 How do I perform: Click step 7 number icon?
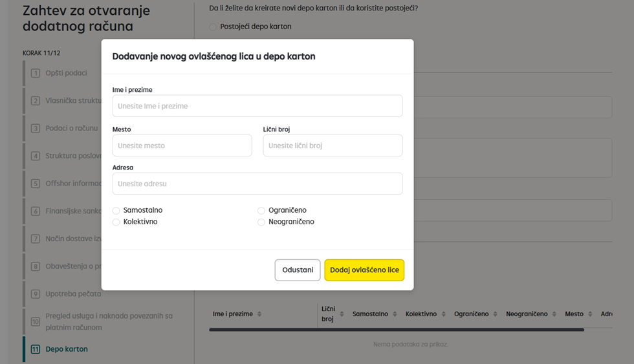pyautogui.click(x=36, y=239)
